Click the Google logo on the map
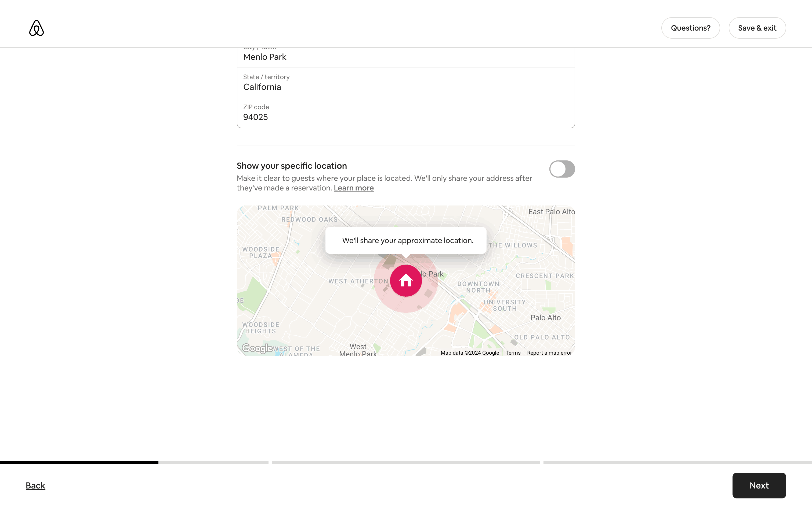Screen dimensions: 812x507 pos(257,348)
